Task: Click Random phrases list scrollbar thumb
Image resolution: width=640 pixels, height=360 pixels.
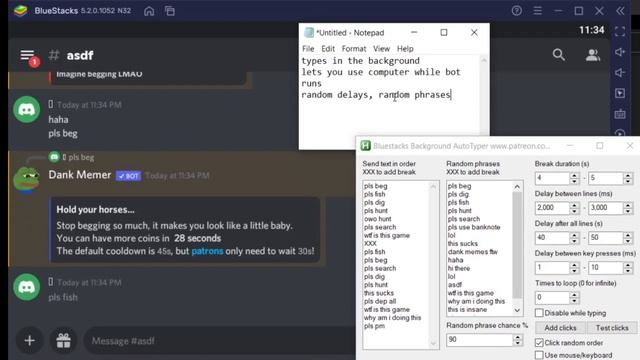Action: (x=517, y=245)
